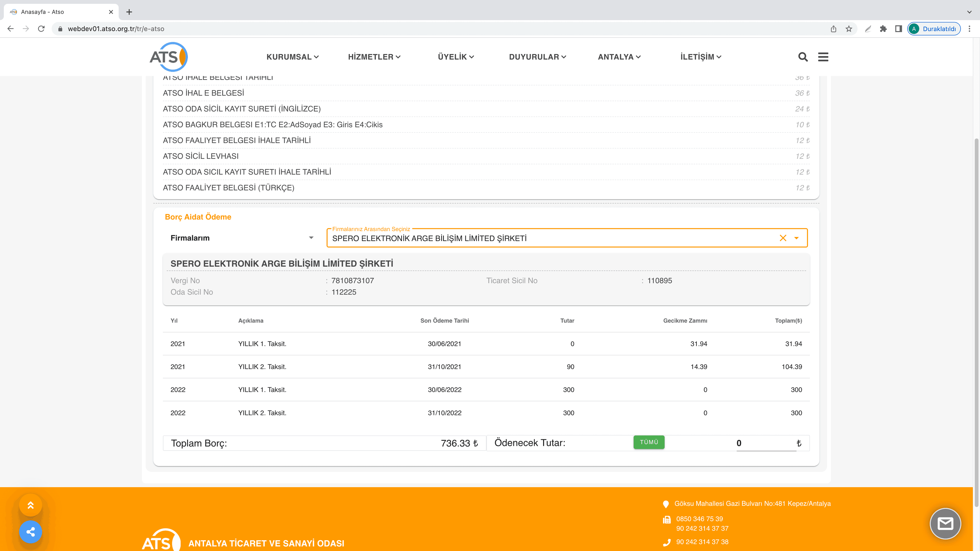Click the blue share floating button
This screenshot has width=980, height=551.
(x=30, y=532)
